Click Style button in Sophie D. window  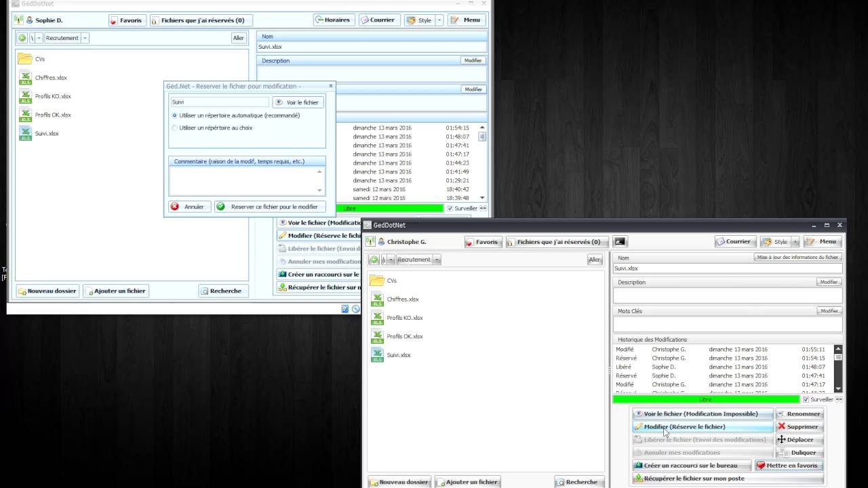point(419,20)
